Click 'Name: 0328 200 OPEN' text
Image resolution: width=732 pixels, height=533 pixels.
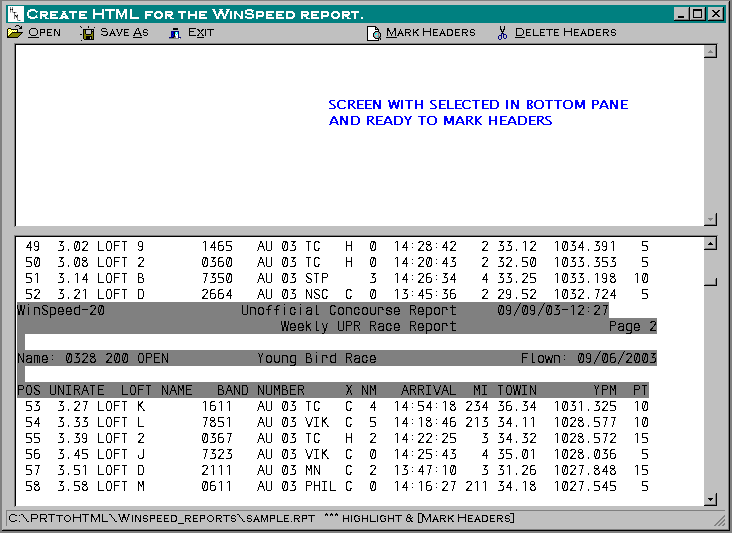[x=93, y=358]
